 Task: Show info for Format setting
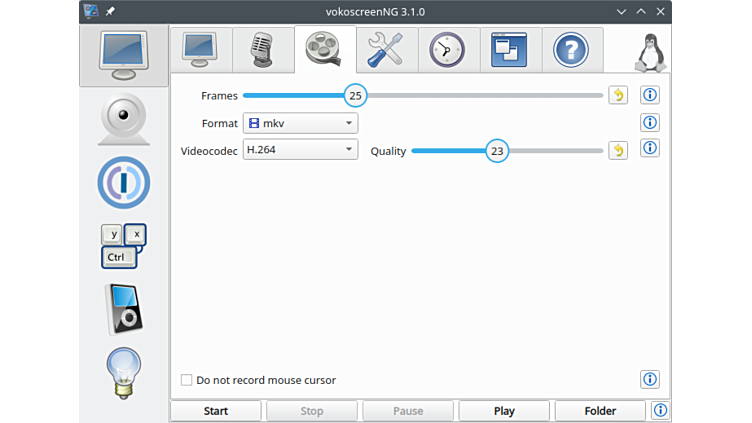(650, 123)
